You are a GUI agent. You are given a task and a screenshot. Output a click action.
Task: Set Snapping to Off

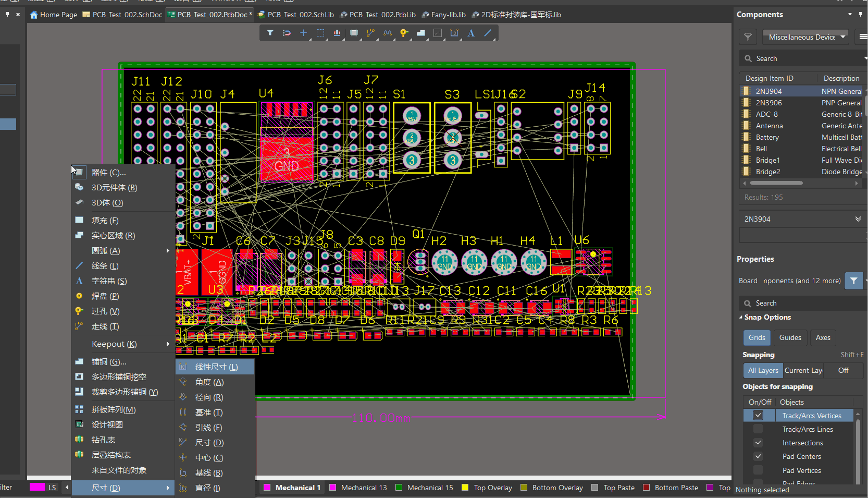click(843, 370)
